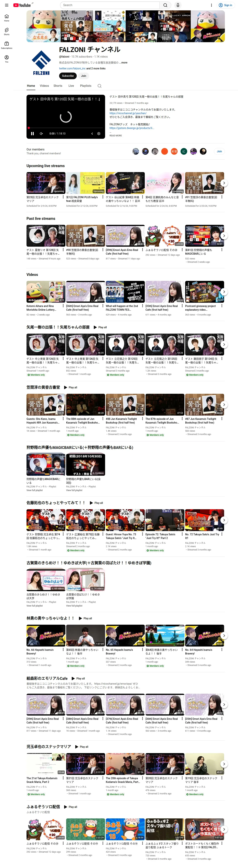
Task: Open options for #90 笠間淳の黄昏古書堂 past stream
Action: point(103,250)
